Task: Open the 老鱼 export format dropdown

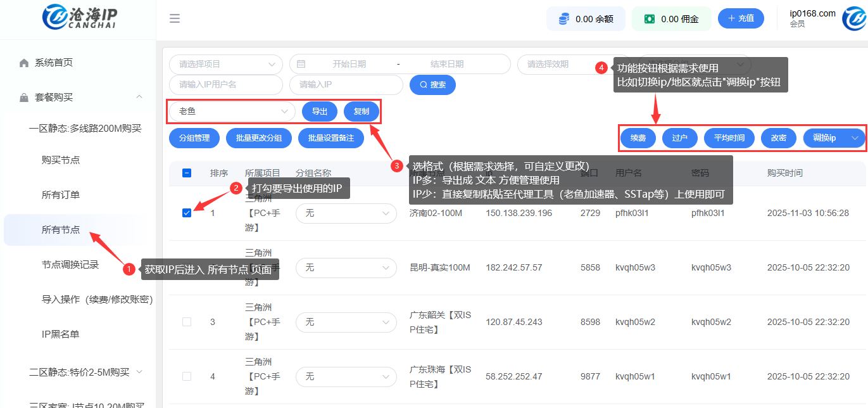Action: coord(232,112)
